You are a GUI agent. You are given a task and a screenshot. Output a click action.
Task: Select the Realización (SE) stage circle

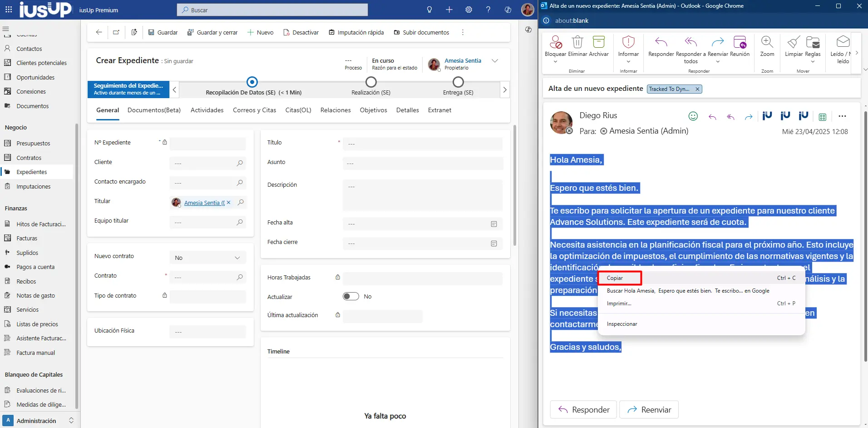pyautogui.click(x=371, y=82)
